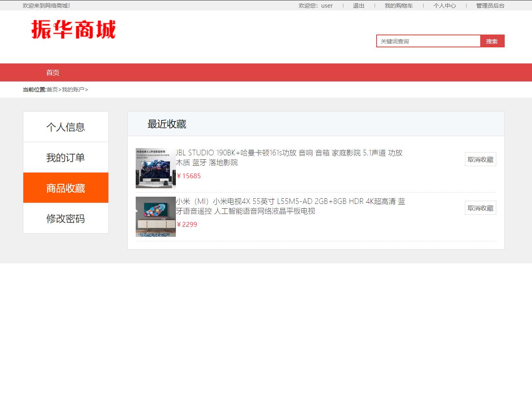Open 个人信息 in the sidebar
This screenshot has width=532, height=407.
[65, 126]
